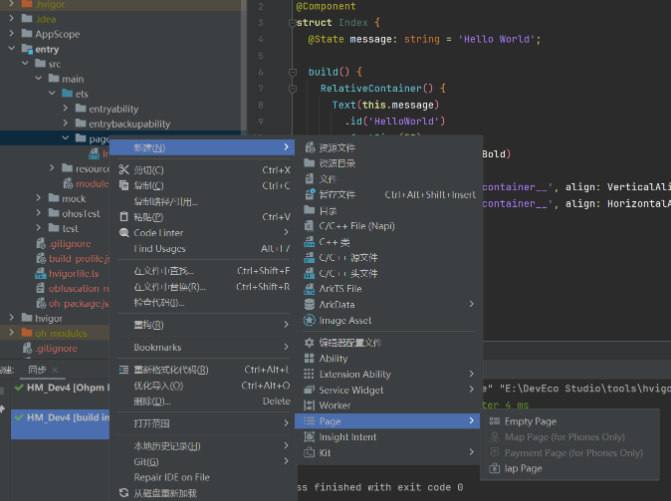Open the Bookmarks submenu
The height and width of the screenshot is (501, 671).
[204, 347]
